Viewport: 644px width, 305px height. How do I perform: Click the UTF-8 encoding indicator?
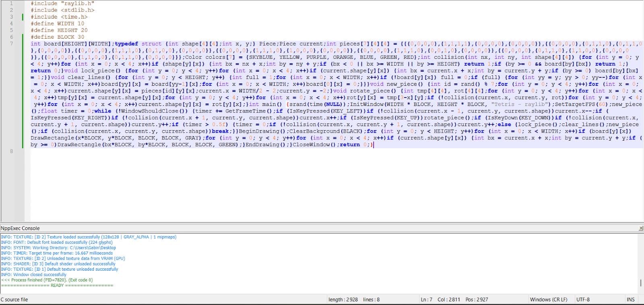583,299
